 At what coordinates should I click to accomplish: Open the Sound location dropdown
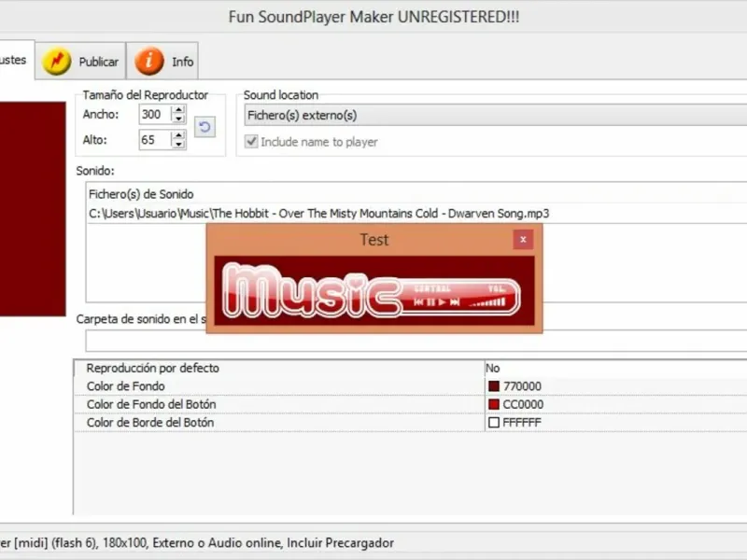[x=496, y=116]
